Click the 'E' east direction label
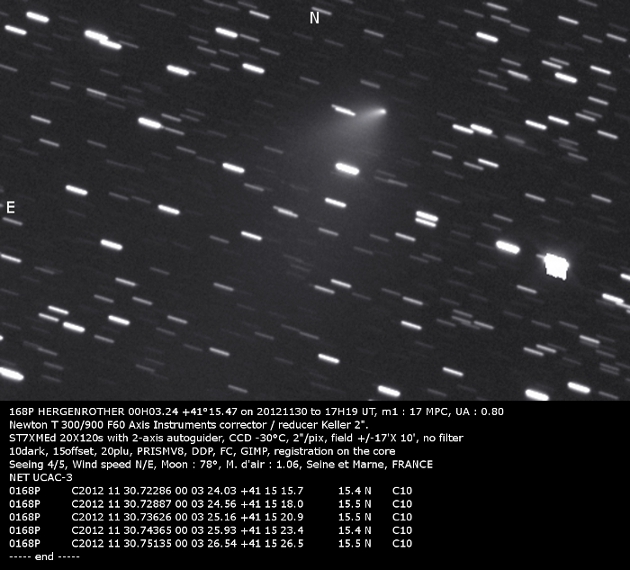This screenshot has height=570, width=630. coord(10,208)
